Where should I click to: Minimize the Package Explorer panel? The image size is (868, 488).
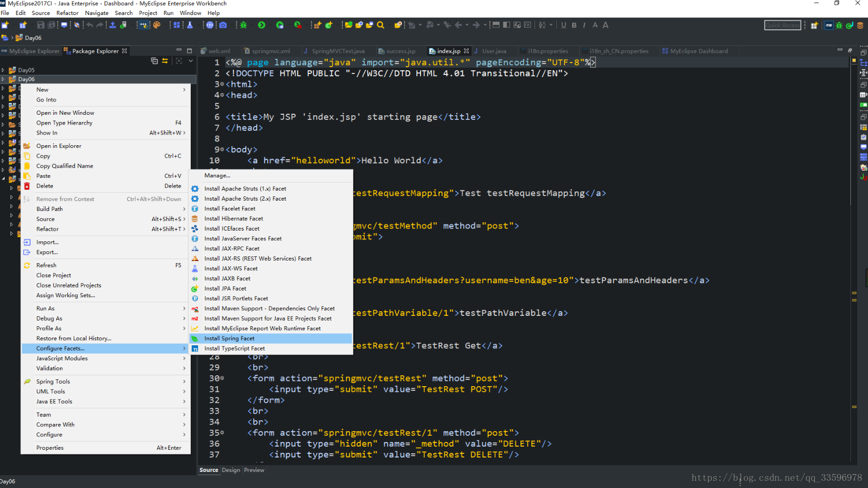[x=179, y=51]
